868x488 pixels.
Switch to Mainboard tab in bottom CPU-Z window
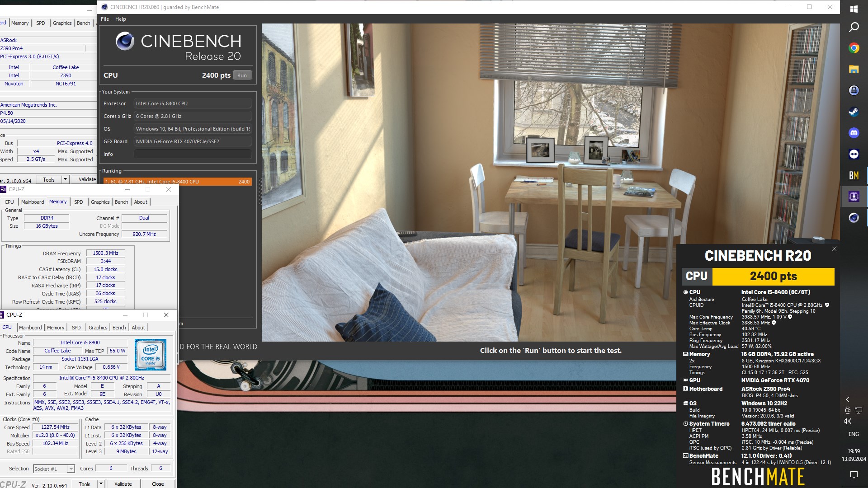[x=30, y=328]
